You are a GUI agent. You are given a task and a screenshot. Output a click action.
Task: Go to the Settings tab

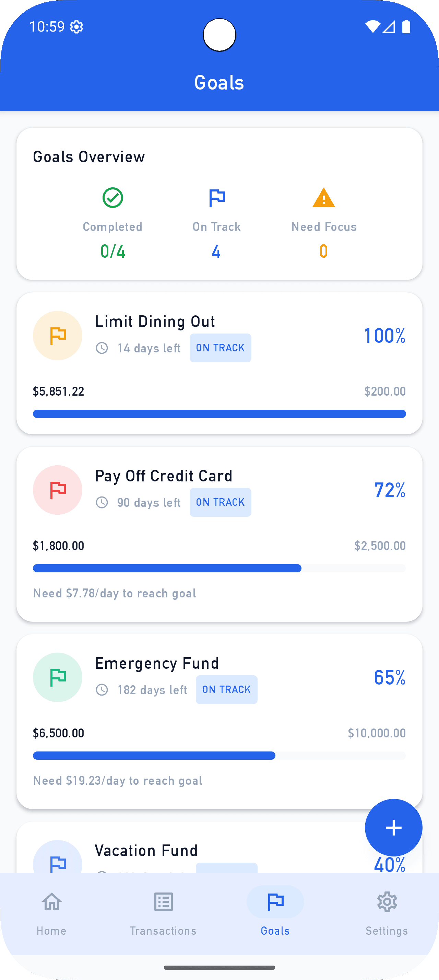387,913
